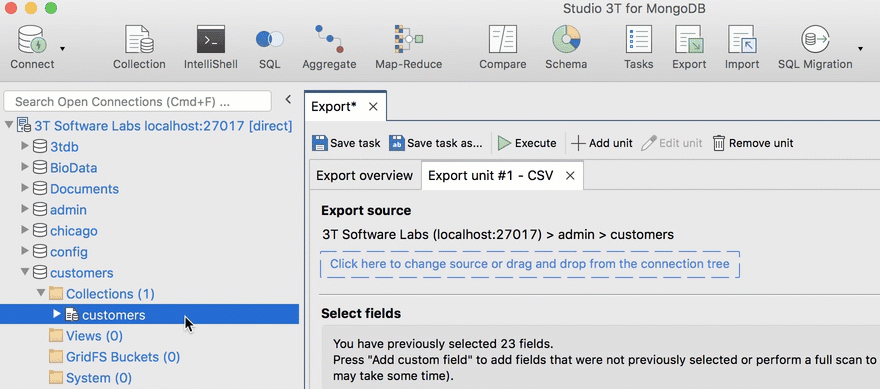Expand the BioData database node
Screen dimensions: 880x389
coord(25,167)
